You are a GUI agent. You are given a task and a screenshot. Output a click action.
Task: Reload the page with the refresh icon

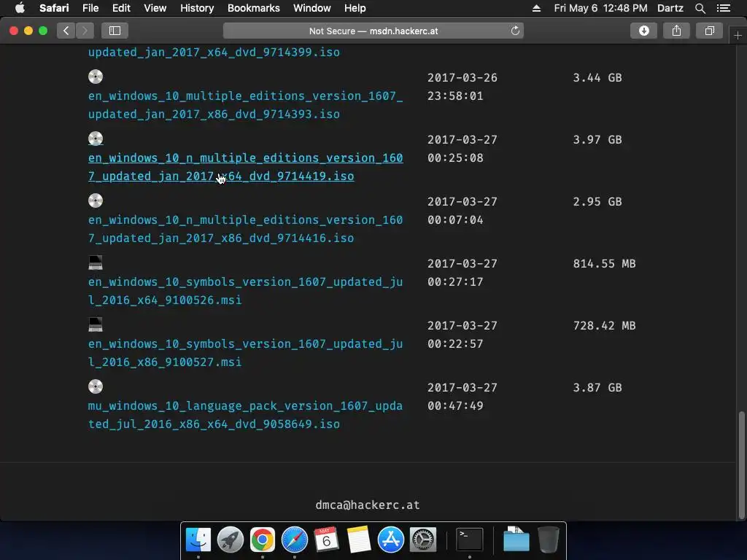(515, 31)
